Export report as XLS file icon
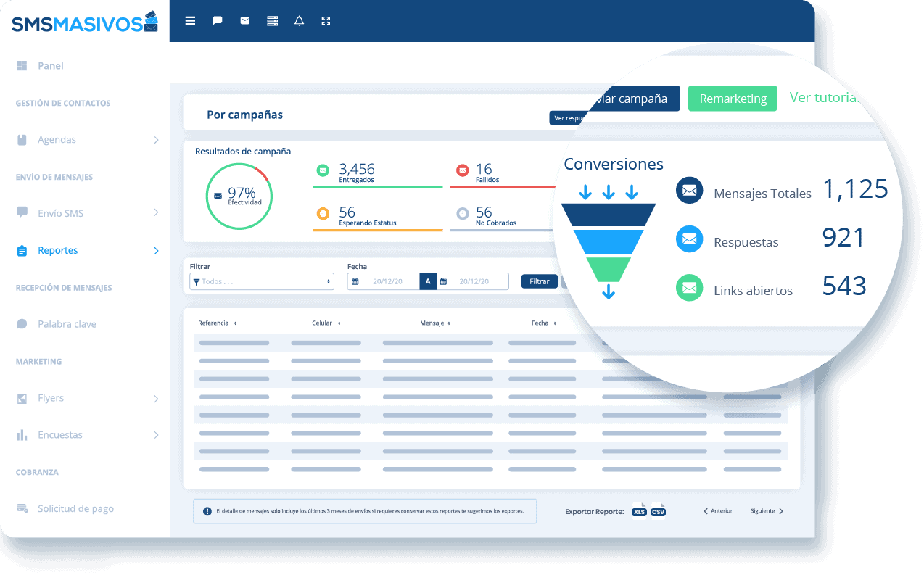This screenshot has width=924, height=580. 639,511
